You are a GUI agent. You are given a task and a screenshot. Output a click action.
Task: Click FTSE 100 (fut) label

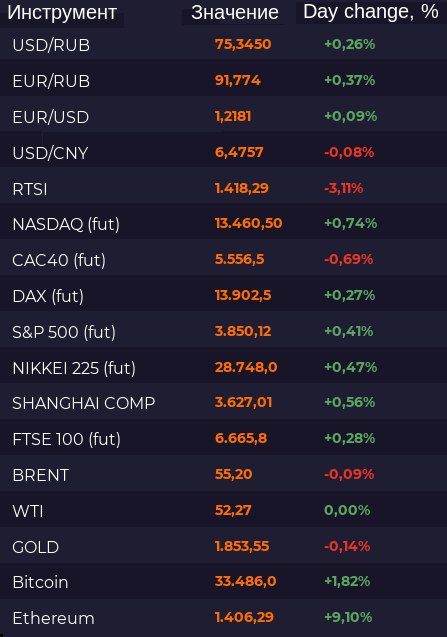67,440
